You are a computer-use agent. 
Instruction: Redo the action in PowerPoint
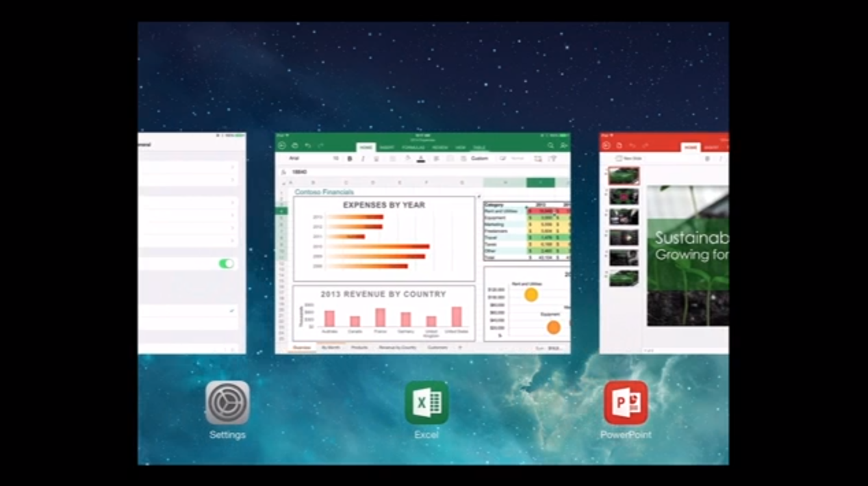click(x=645, y=146)
